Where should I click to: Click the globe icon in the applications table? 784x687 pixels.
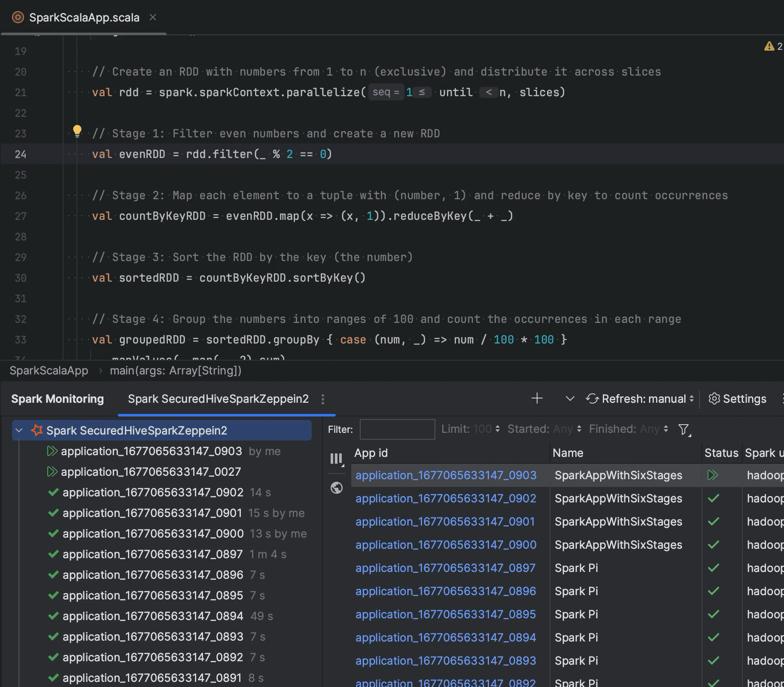pyautogui.click(x=337, y=488)
